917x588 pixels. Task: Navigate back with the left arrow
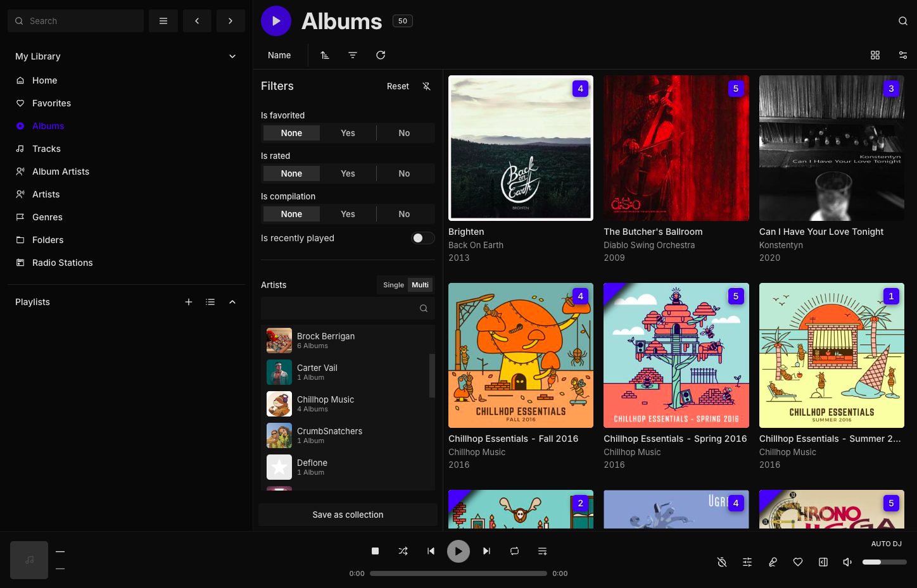tap(197, 21)
